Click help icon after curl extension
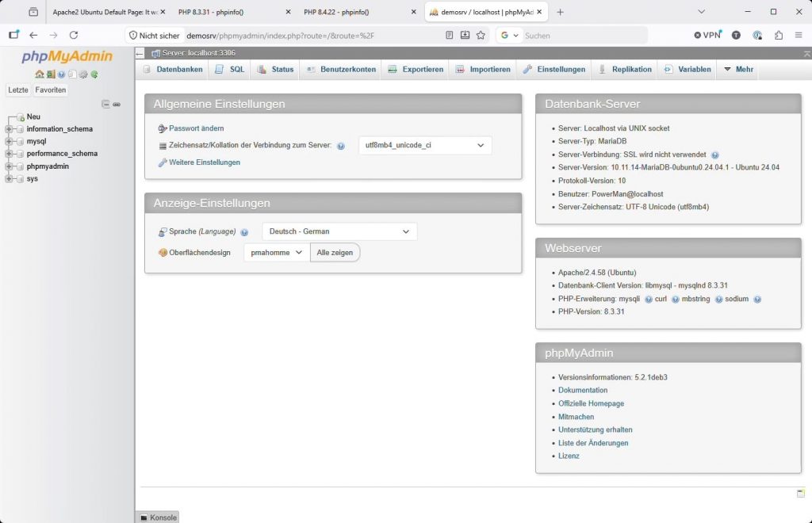 tap(676, 299)
